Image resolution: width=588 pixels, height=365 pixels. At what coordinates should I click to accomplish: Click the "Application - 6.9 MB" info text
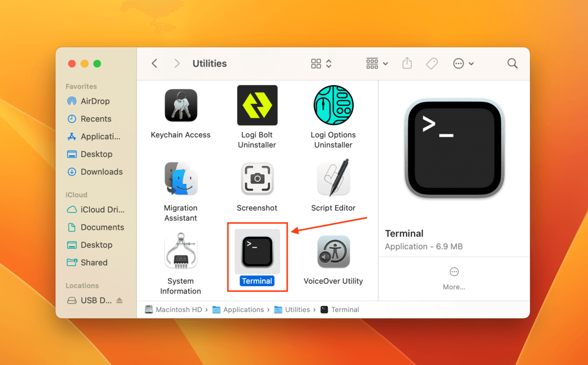click(x=424, y=246)
